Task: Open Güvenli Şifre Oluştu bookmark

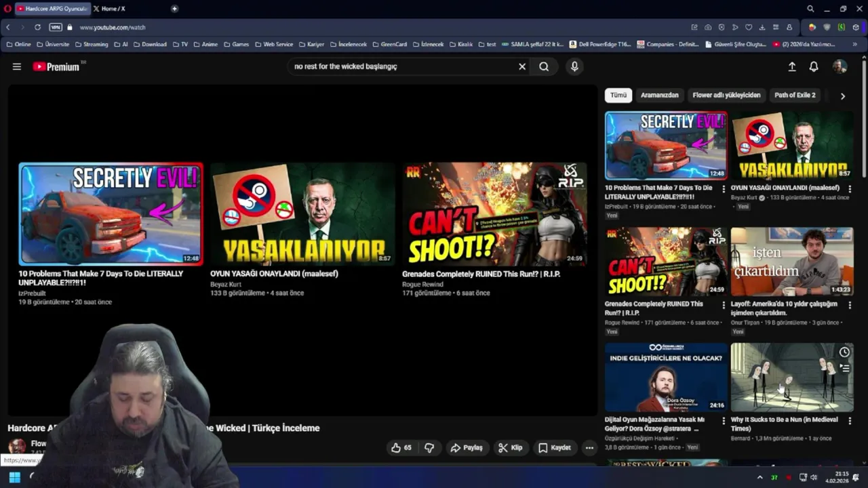Action: 736,44
